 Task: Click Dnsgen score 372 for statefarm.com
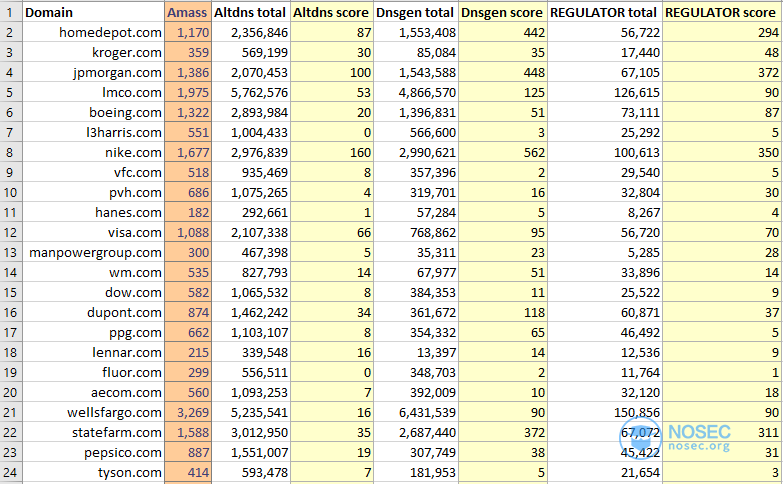503,432
